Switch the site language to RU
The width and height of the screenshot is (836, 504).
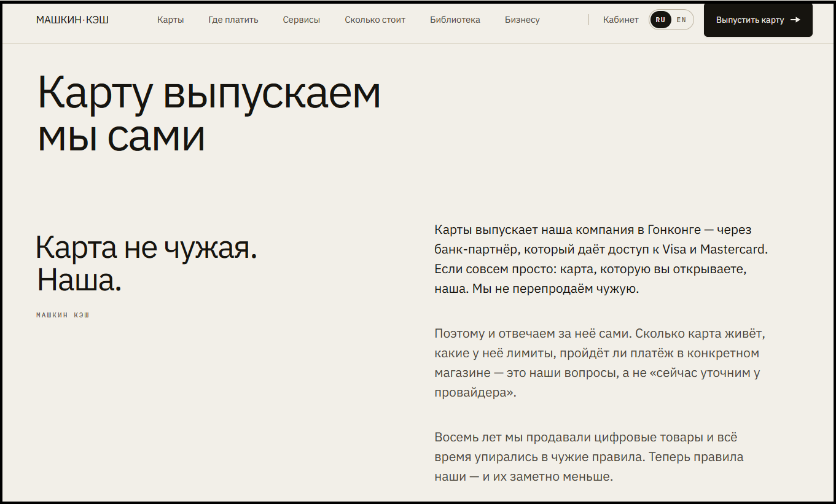(660, 20)
